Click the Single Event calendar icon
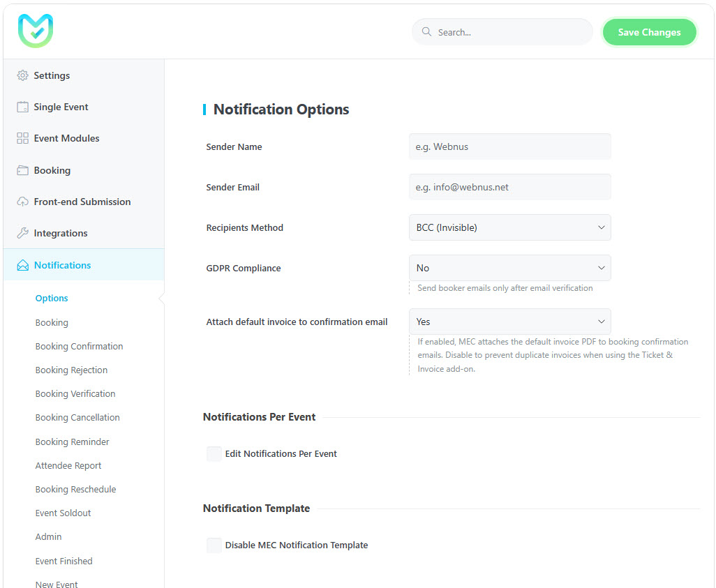 point(22,107)
